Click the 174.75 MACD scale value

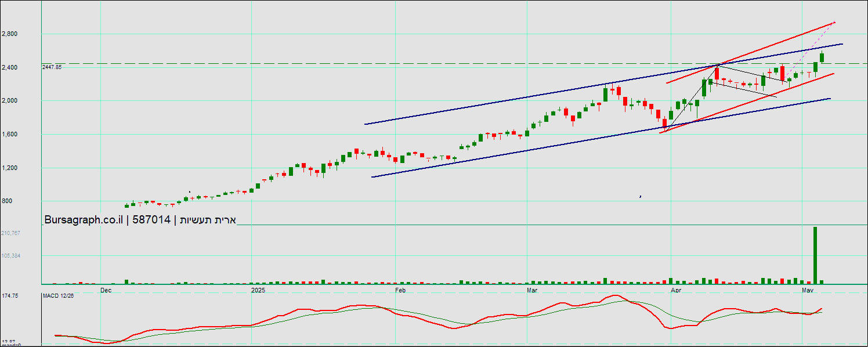coord(10,296)
